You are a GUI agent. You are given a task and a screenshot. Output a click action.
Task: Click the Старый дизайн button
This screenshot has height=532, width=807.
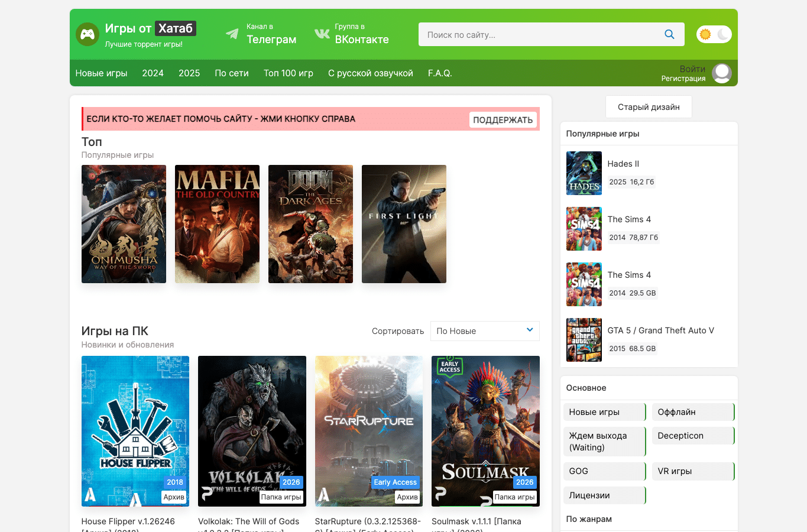pos(649,107)
